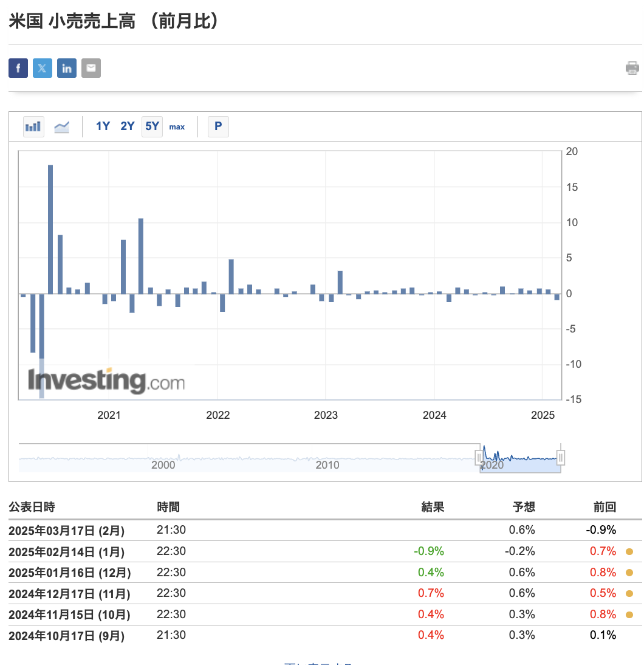This screenshot has height=665, width=644.
Task: Open the 2024年12月17日 (11月) release row
Action: point(325,593)
